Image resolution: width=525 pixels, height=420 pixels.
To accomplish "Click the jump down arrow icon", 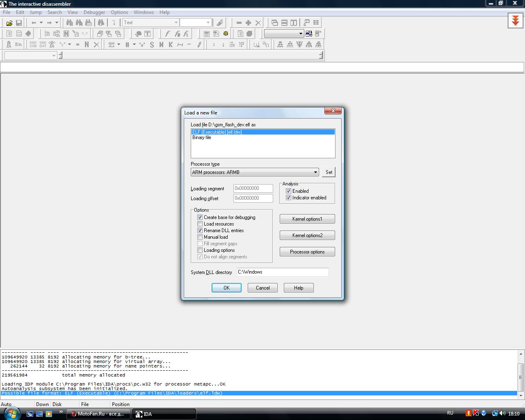I will click(x=114, y=23).
